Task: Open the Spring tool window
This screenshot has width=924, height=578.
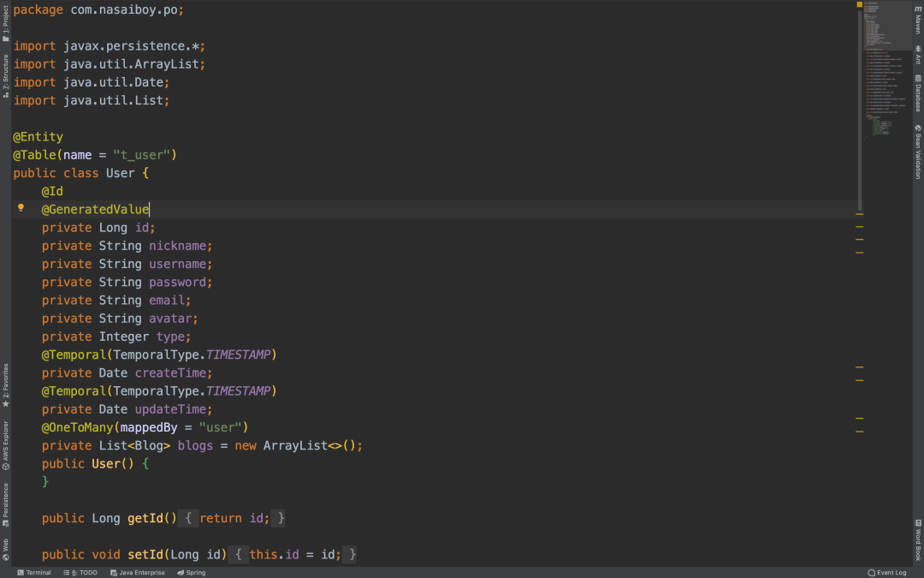Action: (192, 572)
